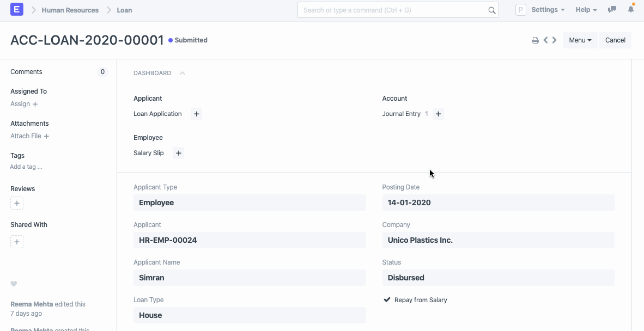Click the ERPNext logo icon

point(15,9)
